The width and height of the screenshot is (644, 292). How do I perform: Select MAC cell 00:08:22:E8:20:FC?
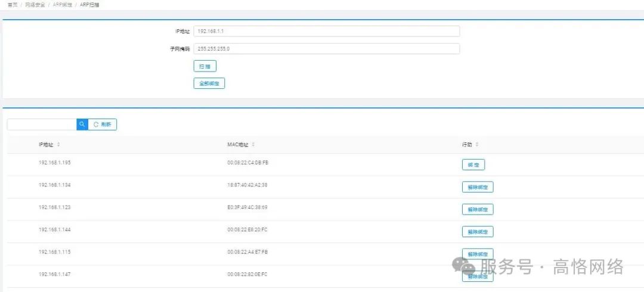click(x=247, y=229)
